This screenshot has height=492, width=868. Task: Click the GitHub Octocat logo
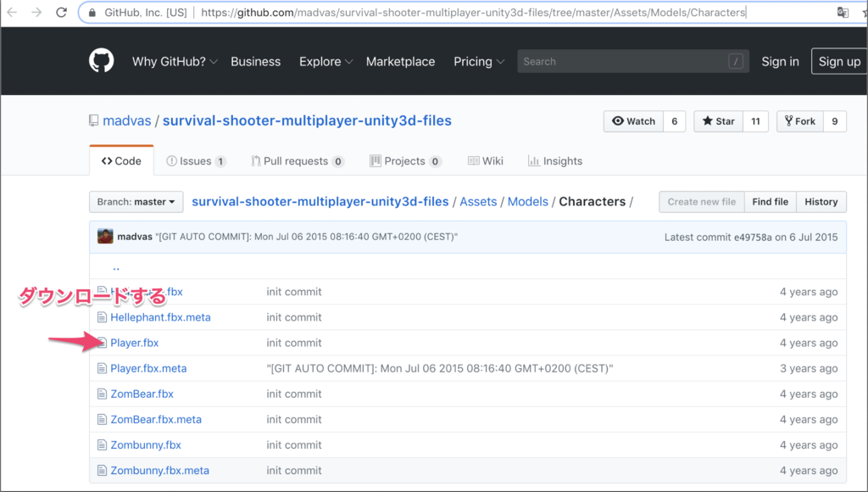pyautogui.click(x=102, y=61)
